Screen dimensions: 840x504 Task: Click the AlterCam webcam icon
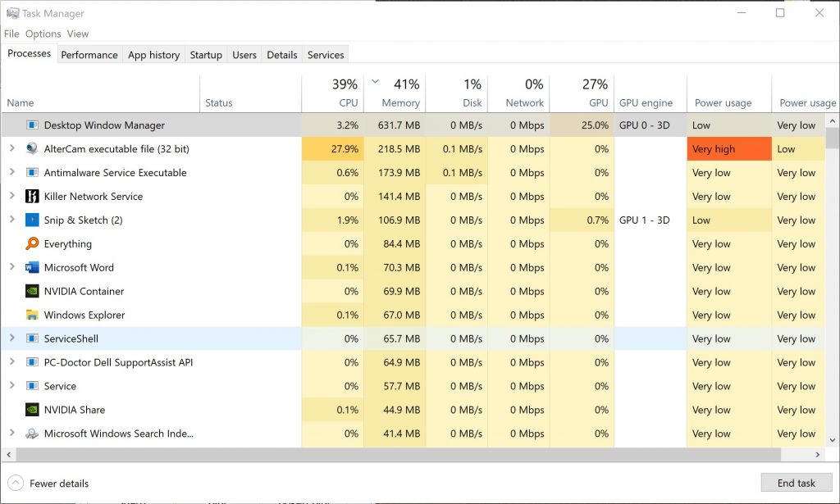32,148
